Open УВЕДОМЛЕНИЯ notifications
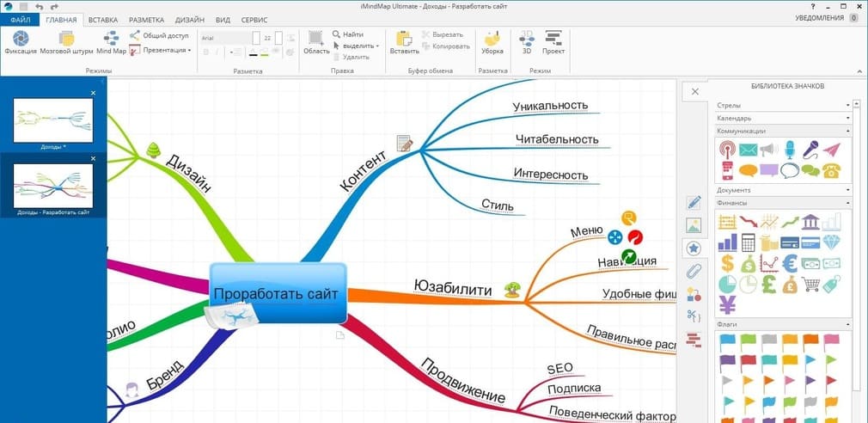 click(x=827, y=18)
